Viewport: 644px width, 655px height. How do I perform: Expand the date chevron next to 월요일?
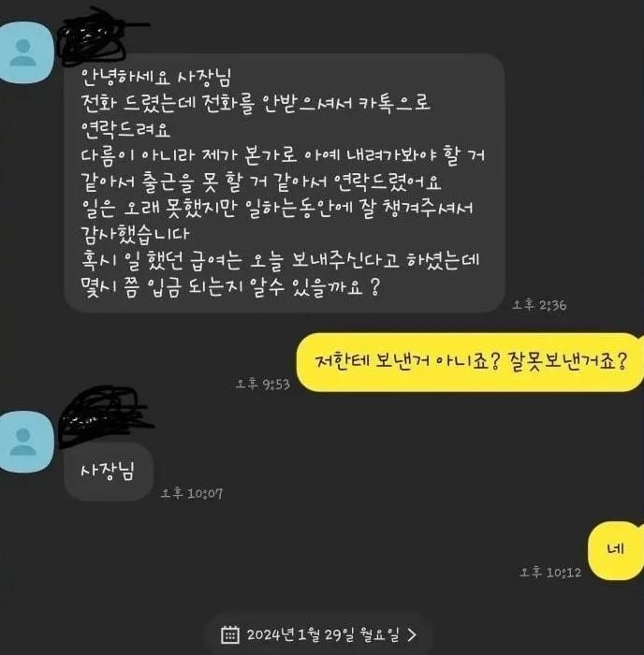(412, 635)
